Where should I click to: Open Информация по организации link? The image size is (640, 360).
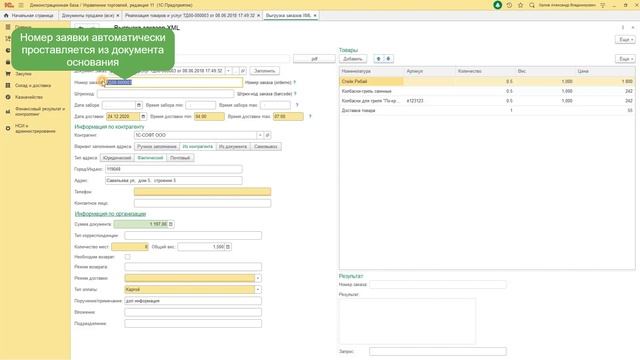coord(110,214)
